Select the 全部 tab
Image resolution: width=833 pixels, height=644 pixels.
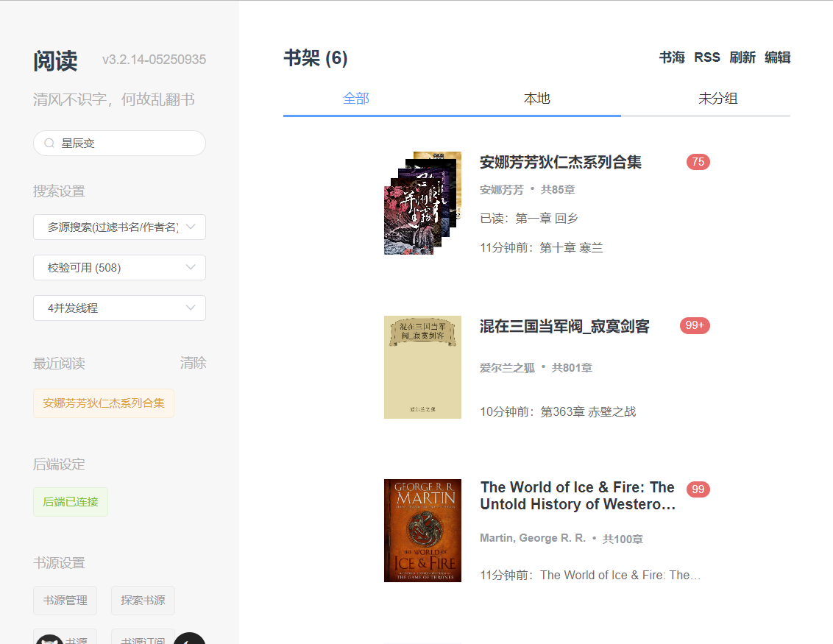click(356, 99)
